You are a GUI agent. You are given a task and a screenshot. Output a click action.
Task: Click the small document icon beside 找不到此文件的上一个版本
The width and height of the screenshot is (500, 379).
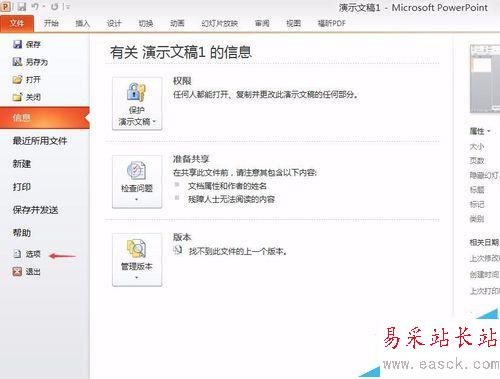(178, 250)
